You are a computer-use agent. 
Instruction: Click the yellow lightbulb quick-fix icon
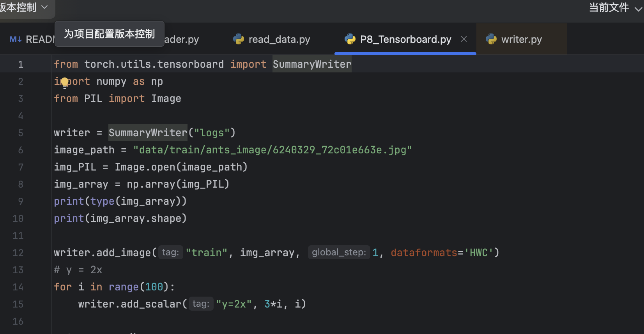pos(65,83)
